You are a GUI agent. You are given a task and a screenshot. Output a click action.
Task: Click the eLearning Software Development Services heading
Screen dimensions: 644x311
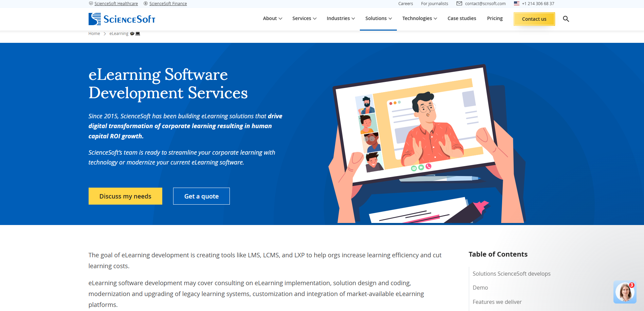(x=168, y=84)
